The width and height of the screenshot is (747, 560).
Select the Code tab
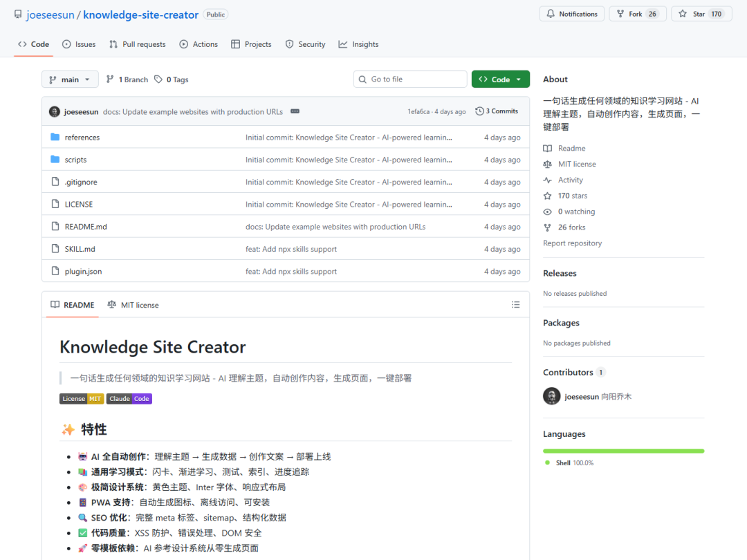pos(33,44)
